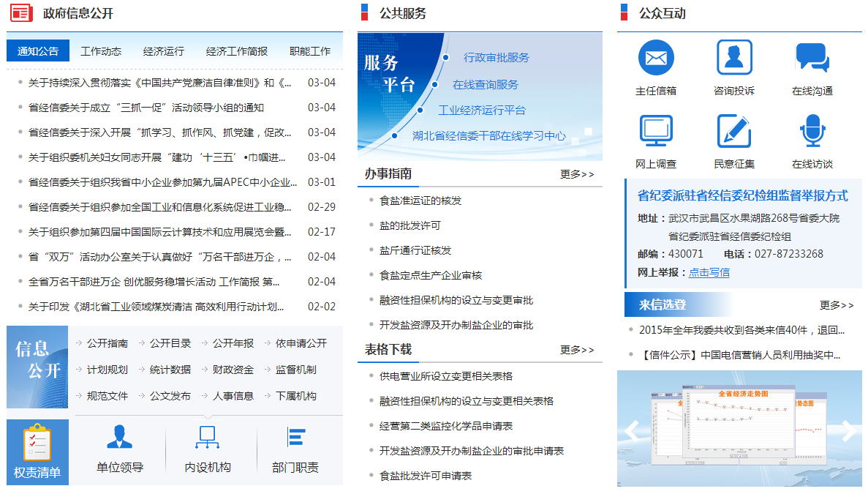Go to previous slide with left arrow

pyautogui.click(x=631, y=430)
